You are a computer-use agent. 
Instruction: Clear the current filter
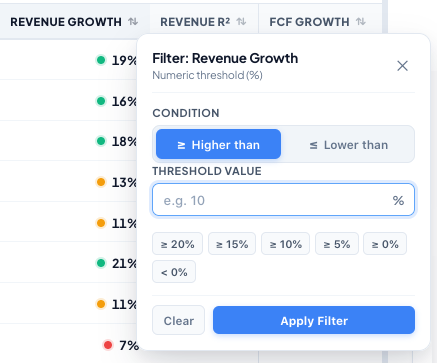tap(179, 320)
